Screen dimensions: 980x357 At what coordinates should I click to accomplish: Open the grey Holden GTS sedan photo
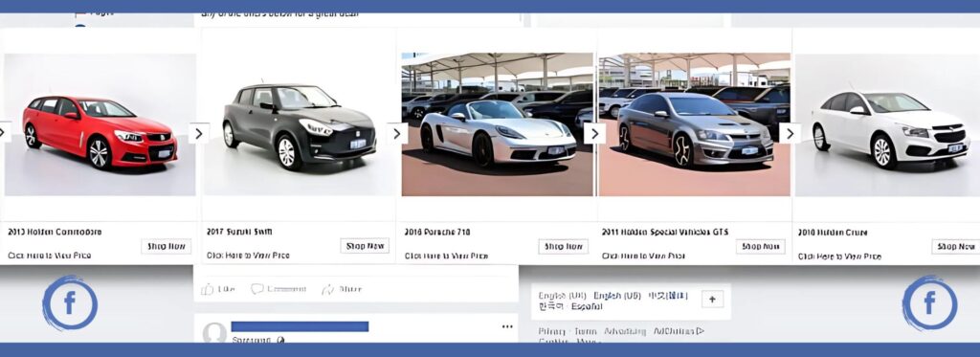(x=695, y=124)
